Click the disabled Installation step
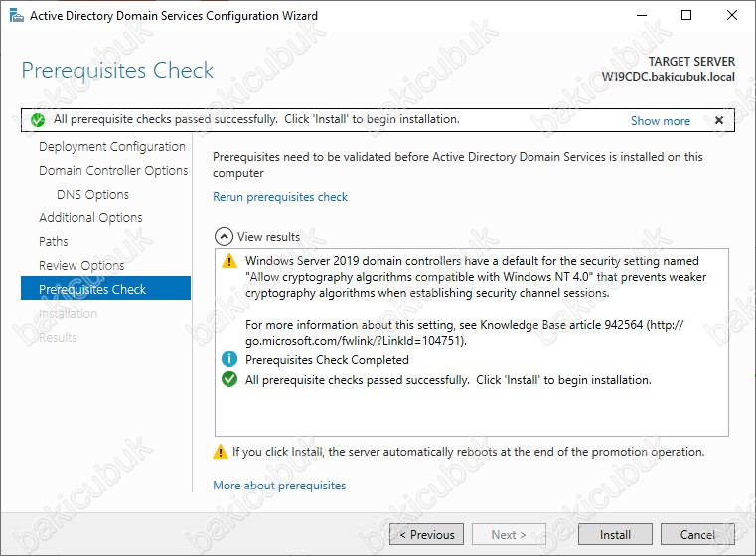The height and width of the screenshot is (556, 756). 68,313
